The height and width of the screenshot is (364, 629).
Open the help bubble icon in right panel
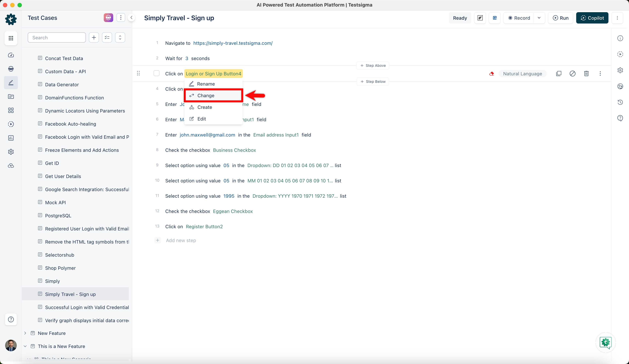[x=620, y=118]
